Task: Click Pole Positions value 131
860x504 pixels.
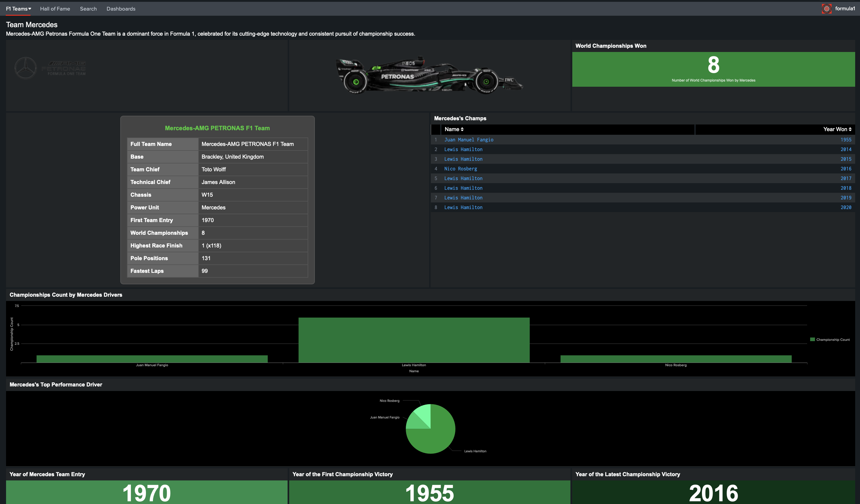Action: 206,258
